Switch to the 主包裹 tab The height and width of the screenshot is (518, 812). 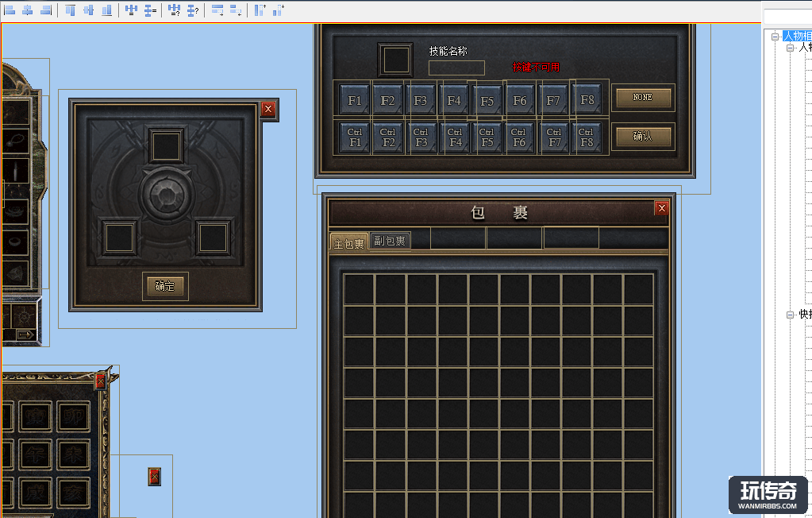[x=349, y=242]
